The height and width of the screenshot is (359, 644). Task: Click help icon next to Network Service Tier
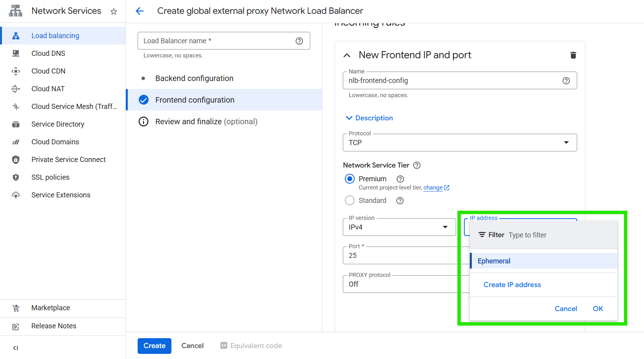(417, 165)
